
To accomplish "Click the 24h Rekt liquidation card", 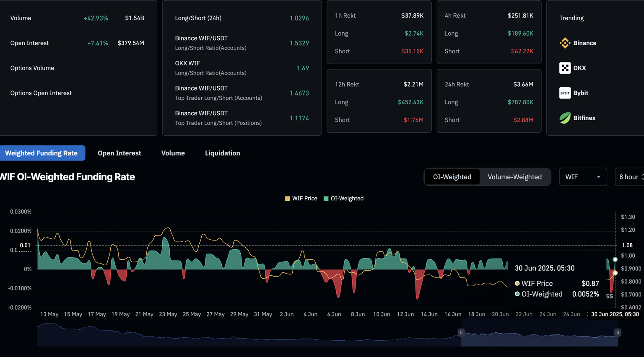I will click(489, 101).
